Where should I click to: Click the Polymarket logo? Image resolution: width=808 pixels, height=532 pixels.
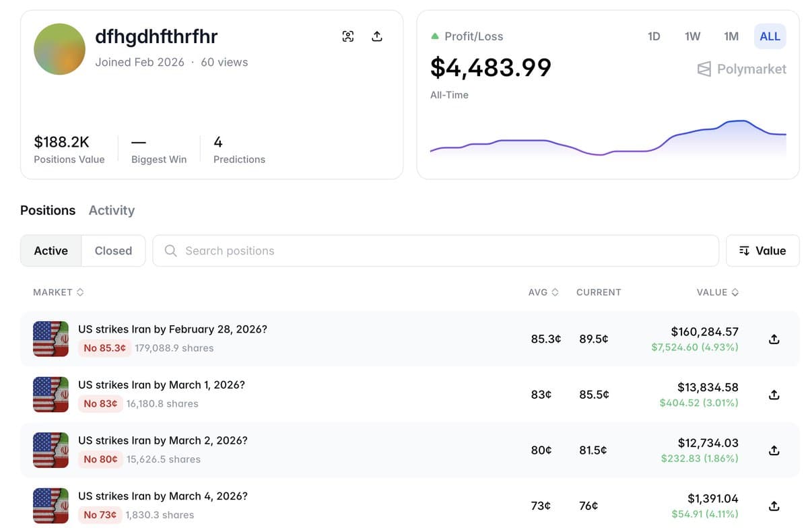pyautogui.click(x=741, y=69)
